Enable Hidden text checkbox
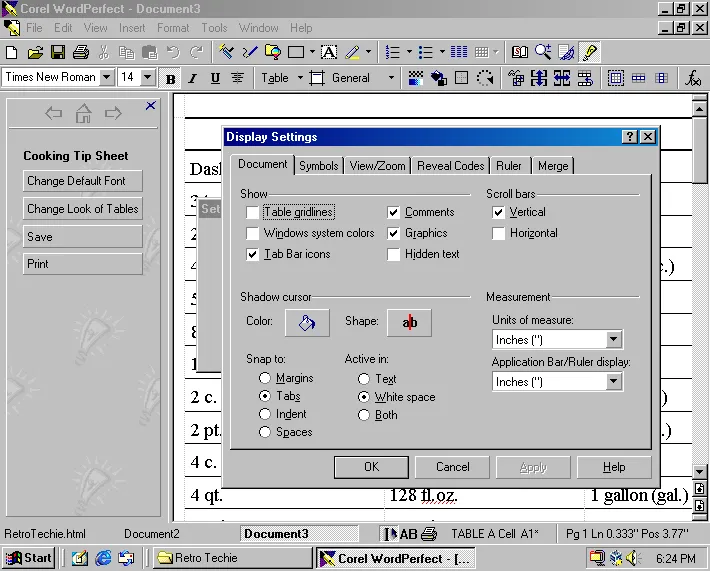710x571 pixels. (x=393, y=254)
